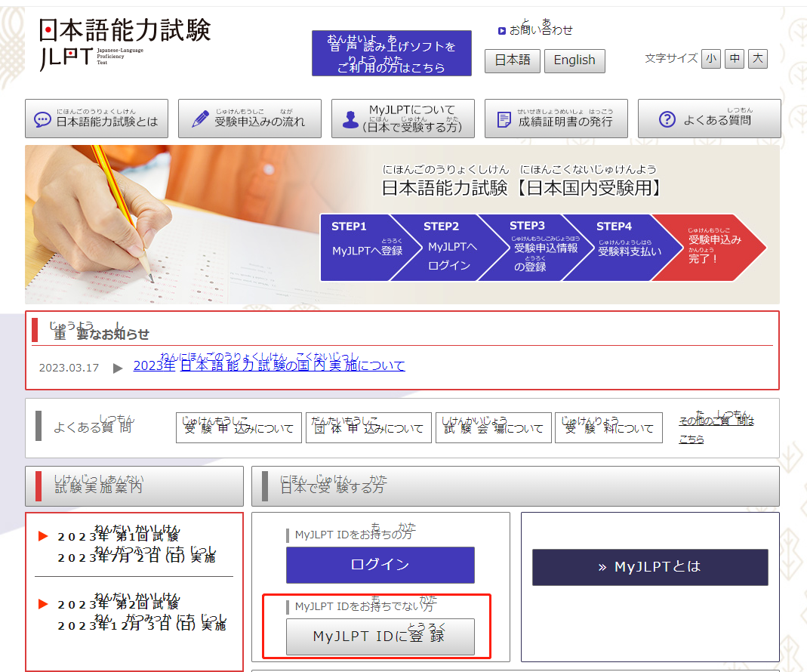807x672 pixels.
Task: Click the » MyJLPTとは button
Action: pos(650,567)
